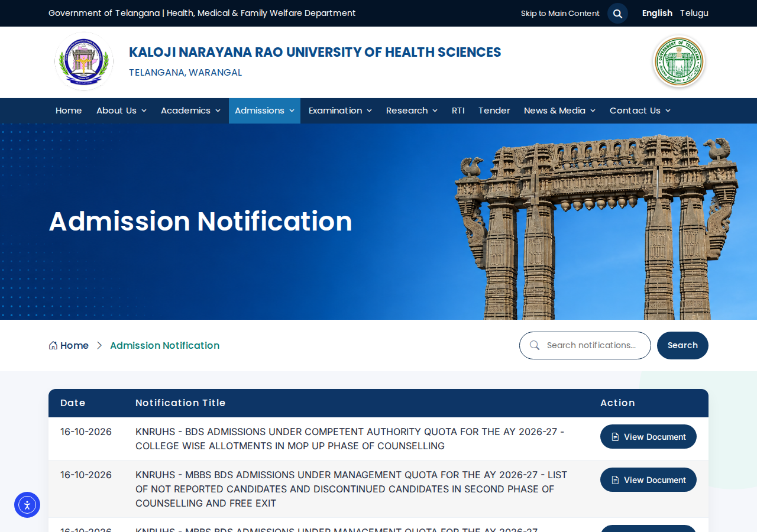
Task: Click the Government of Telangana department text
Action: tap(202, 13)
